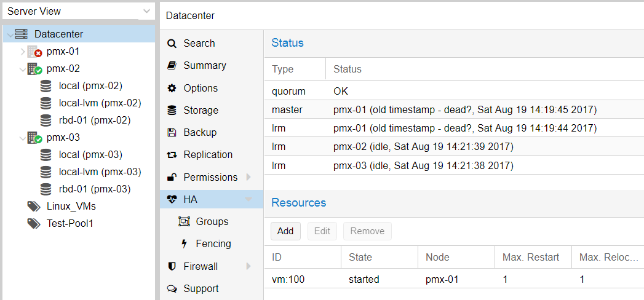
Task: Select the vm:100 resource row
Action: (454, 280)
